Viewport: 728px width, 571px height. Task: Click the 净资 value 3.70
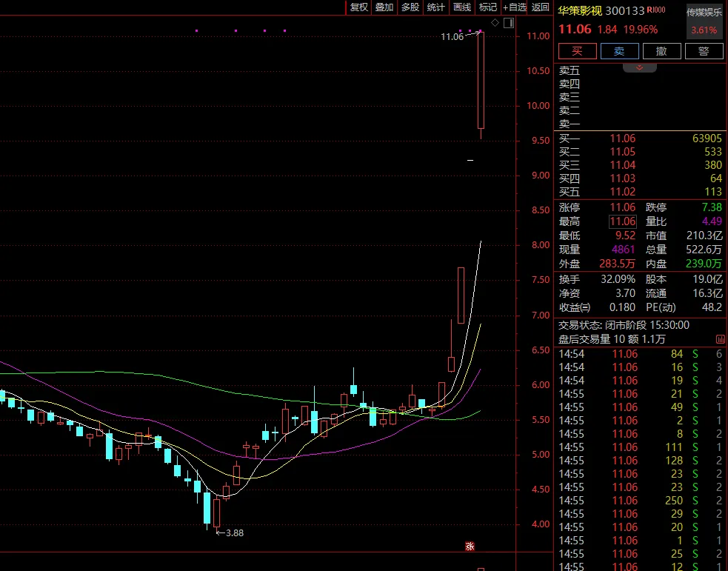click(x=625, y=293)
